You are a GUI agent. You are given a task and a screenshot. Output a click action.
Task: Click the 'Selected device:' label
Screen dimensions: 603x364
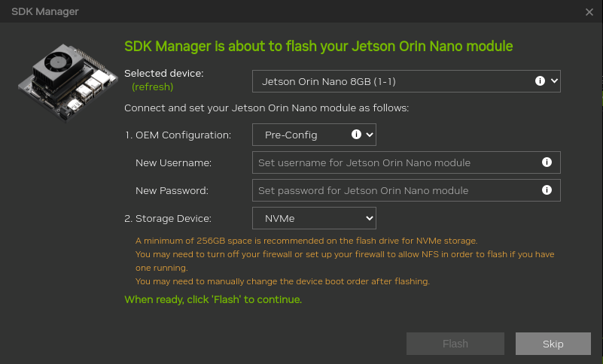tap(164, 73)
